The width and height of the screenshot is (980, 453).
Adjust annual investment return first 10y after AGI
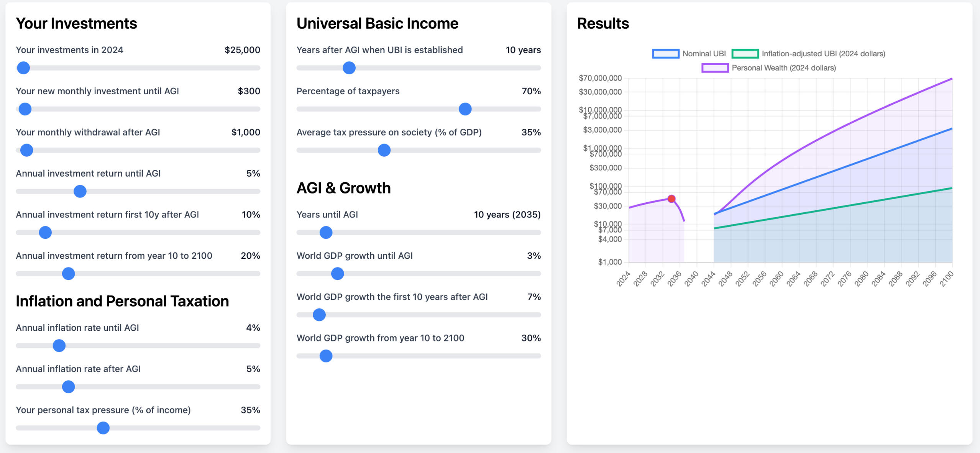[x=45, y=232]
